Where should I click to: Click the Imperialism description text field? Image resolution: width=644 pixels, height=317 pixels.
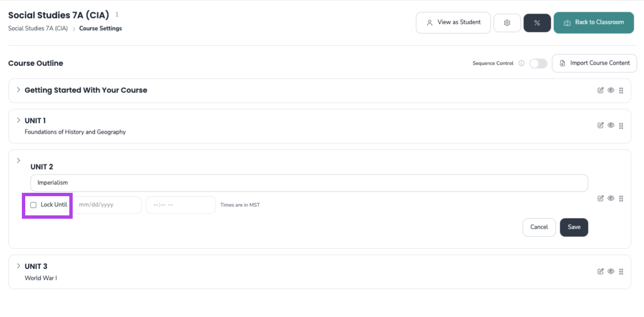click(309, 183)
